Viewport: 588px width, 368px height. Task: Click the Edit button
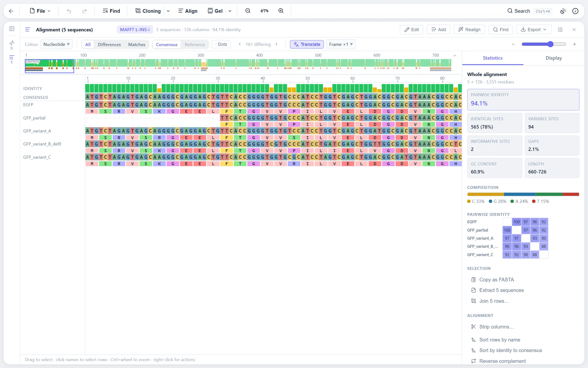[x=412, y=30]
